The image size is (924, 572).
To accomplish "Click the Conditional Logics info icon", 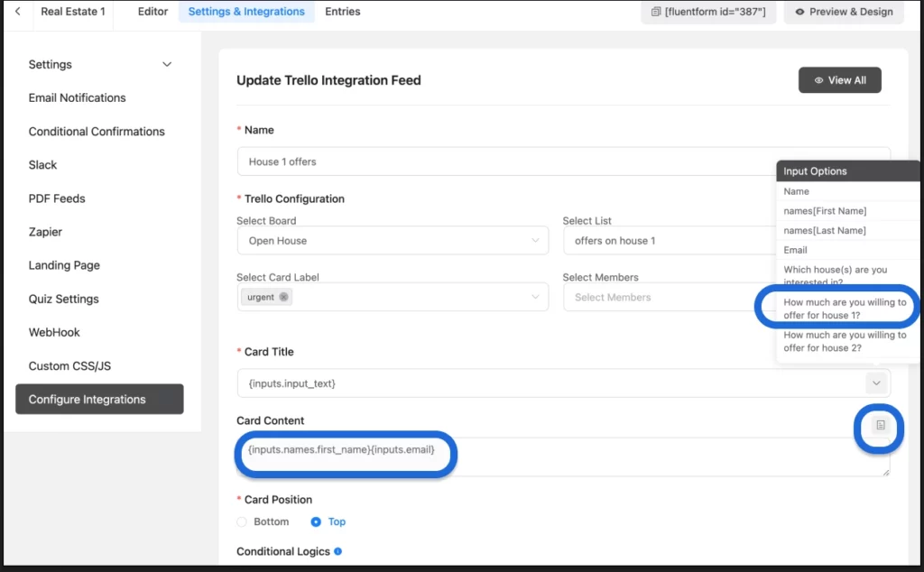I will point(337,551).
